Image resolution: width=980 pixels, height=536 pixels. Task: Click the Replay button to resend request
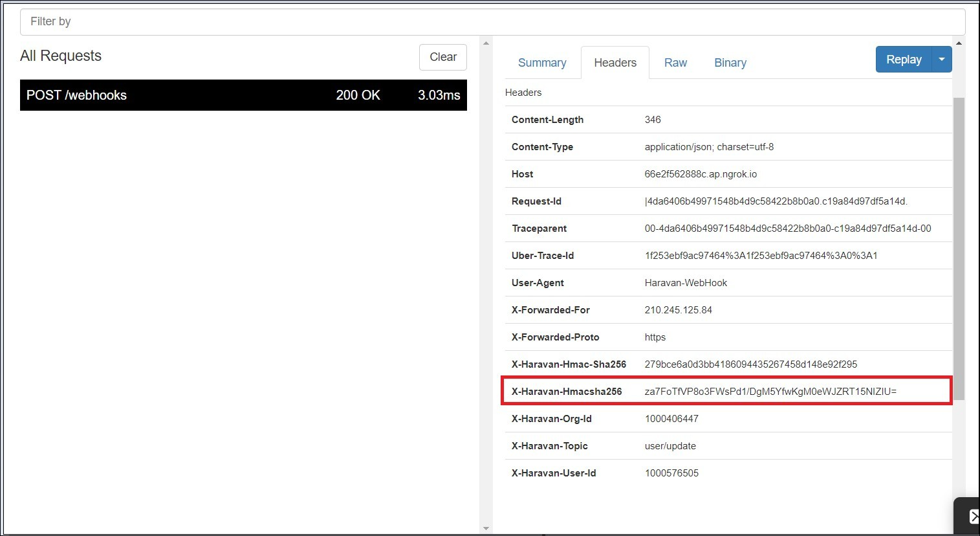(903, 59)
